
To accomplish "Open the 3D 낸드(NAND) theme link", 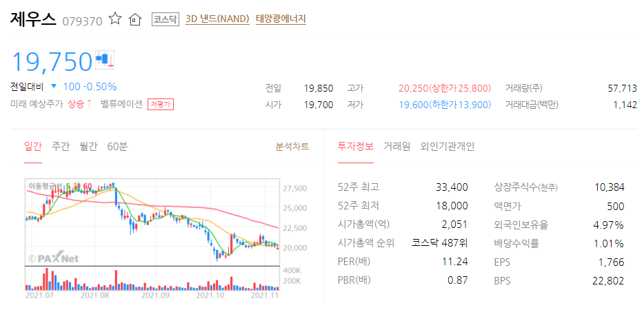I will pos(217,19).
